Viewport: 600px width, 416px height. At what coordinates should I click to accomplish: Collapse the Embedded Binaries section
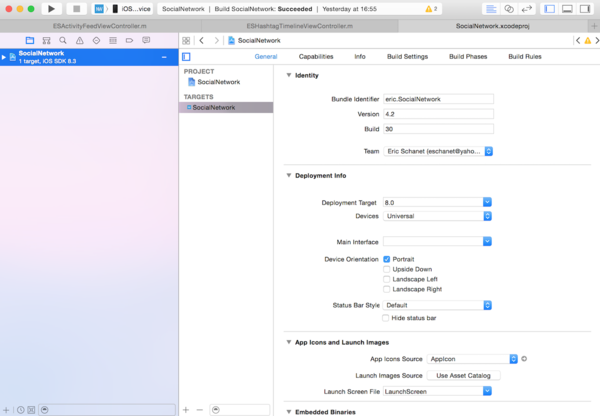click(x=289, y=412)
